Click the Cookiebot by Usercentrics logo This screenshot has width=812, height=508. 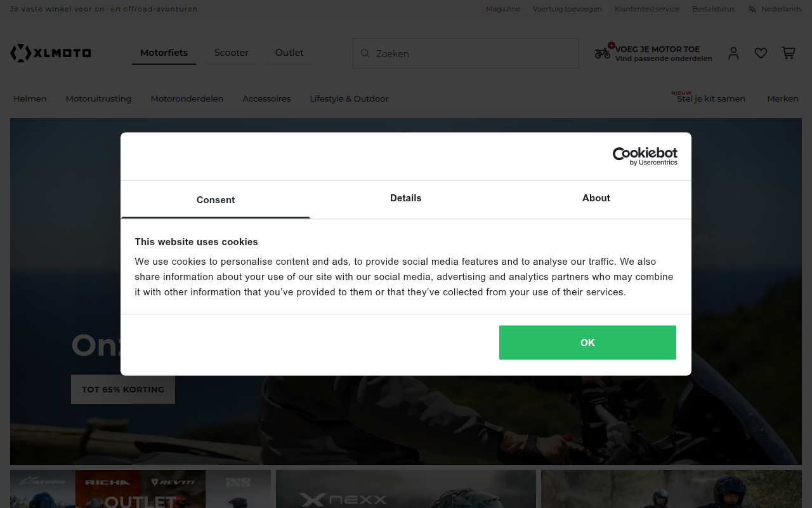645,156
